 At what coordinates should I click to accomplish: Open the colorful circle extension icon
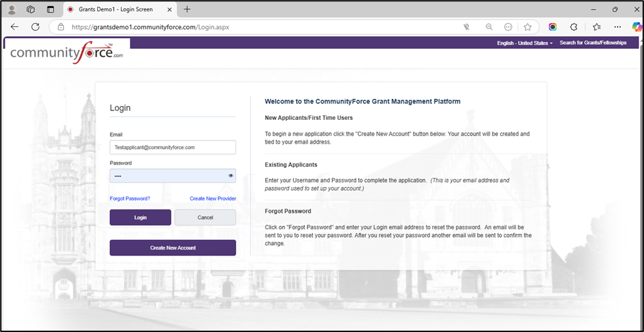point(553,27)
